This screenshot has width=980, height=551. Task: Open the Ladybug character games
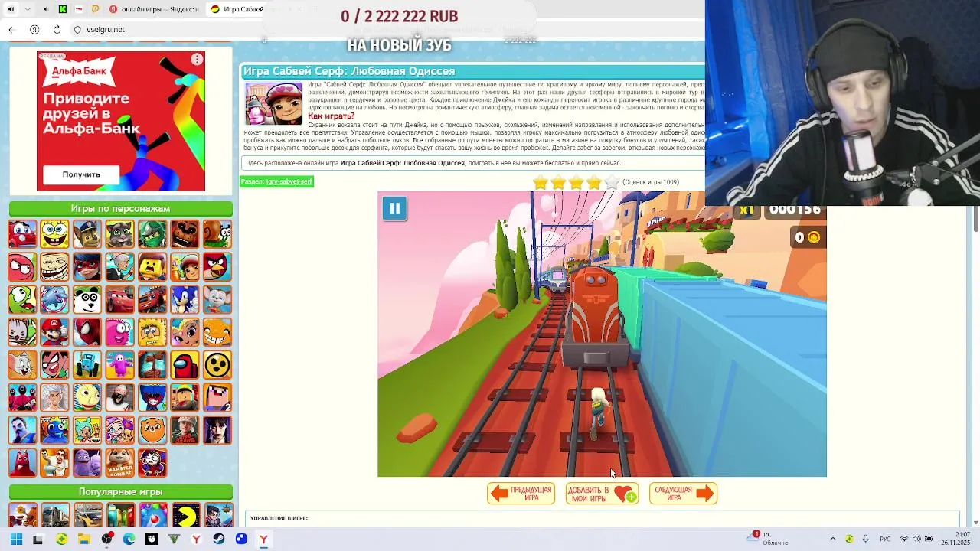click(87, 267)
